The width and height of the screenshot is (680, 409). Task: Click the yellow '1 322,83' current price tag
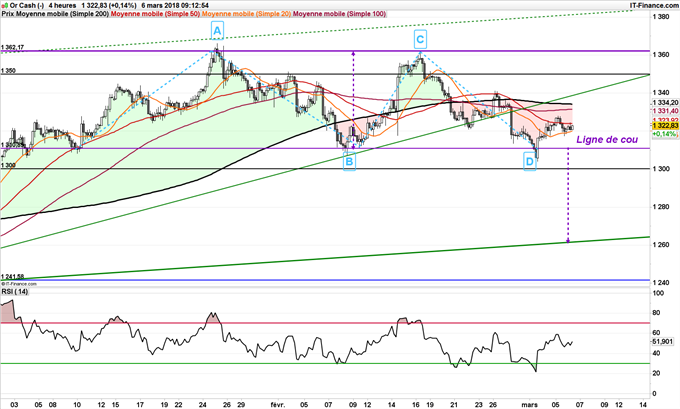[665, 126]
